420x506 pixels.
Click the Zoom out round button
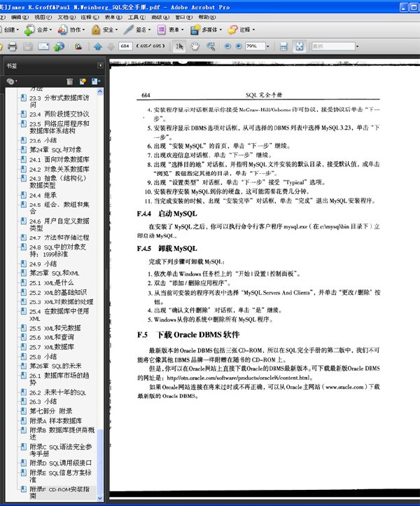coord(227,46)
